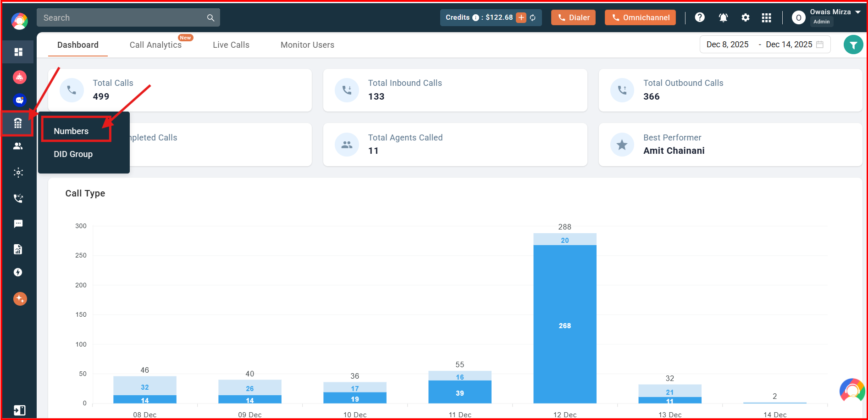Set the end date Dec 14, 2025
Screen dimensions: 868x420
pos(789,45)
